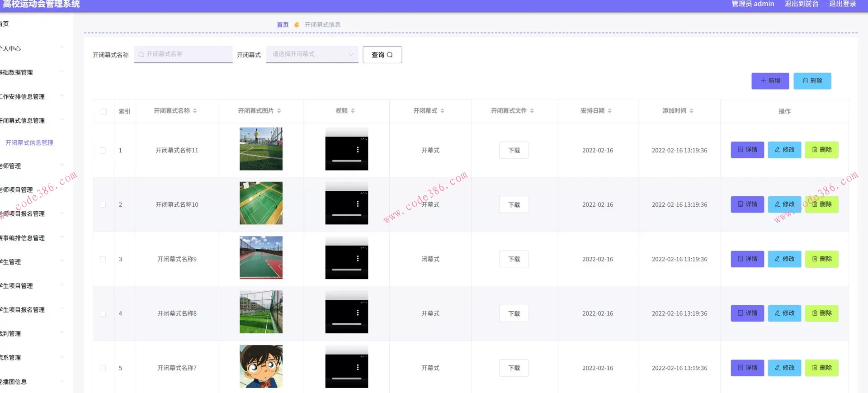Viewport: 868px width, 393px height.
Task: Expand the 赛事编排信息管理 sidebar menu
Action: (32, 237)
